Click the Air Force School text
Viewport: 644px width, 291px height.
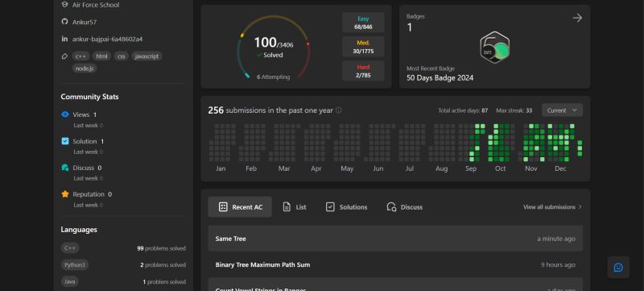[96, 5]
